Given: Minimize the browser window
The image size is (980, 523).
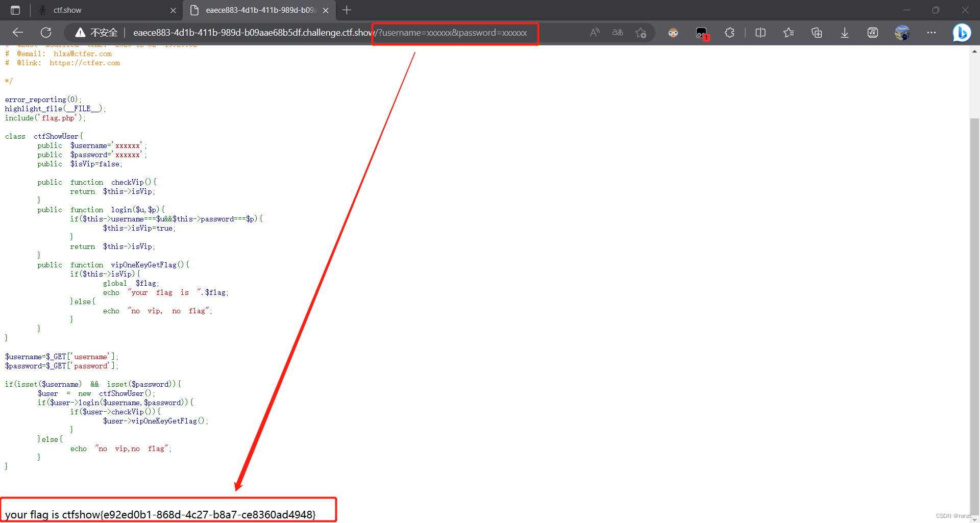Looking at the screenshot, I should click(x=906, y=10).
